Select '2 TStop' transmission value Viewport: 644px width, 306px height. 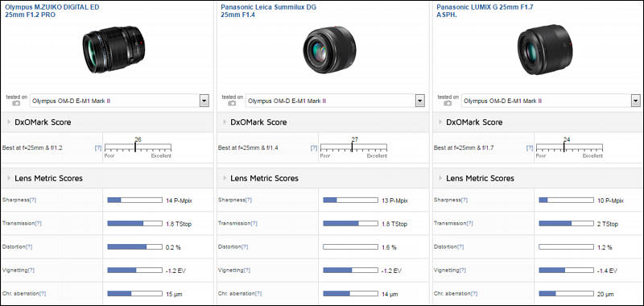coord(608,224)
